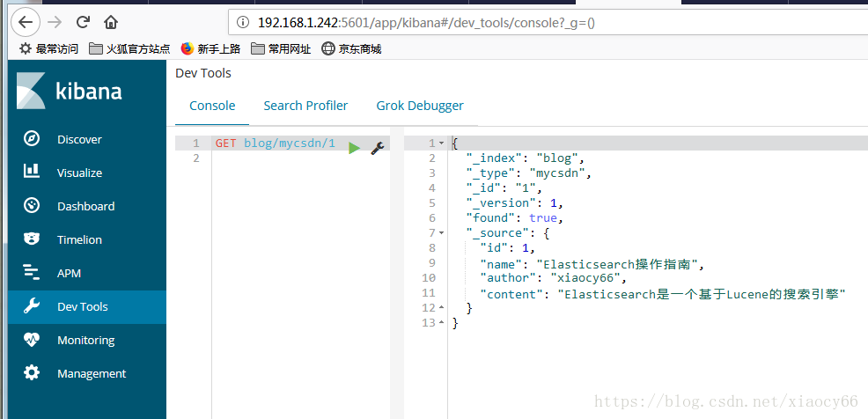Click the "_version": 1 output line
The height and width of the screenshot is (419, 868).
pos(514,203)
